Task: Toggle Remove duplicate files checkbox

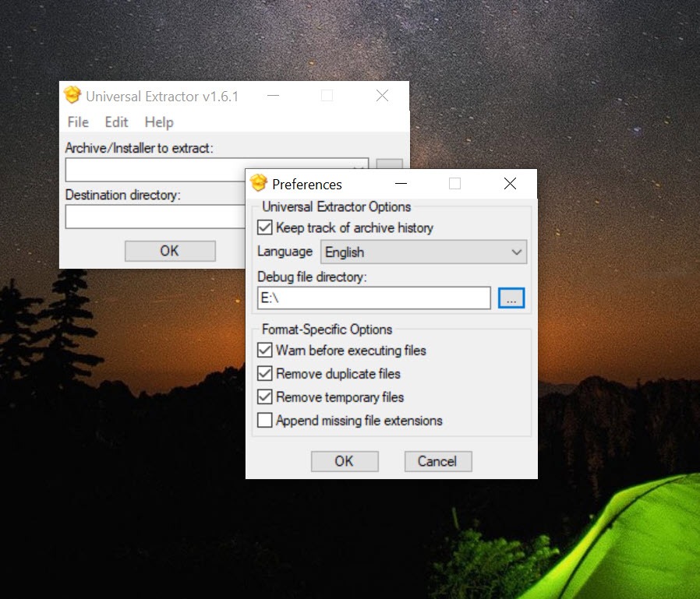Action: 265,373
